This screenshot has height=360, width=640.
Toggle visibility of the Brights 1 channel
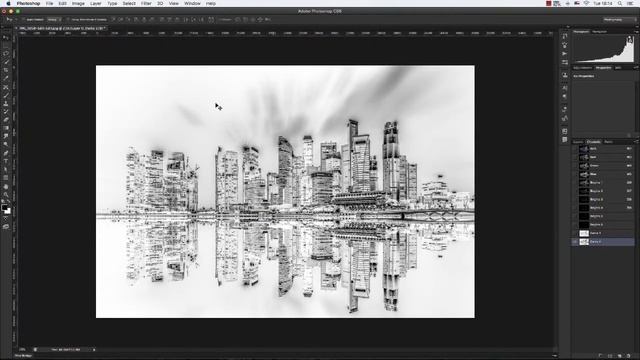pos(575,182)
